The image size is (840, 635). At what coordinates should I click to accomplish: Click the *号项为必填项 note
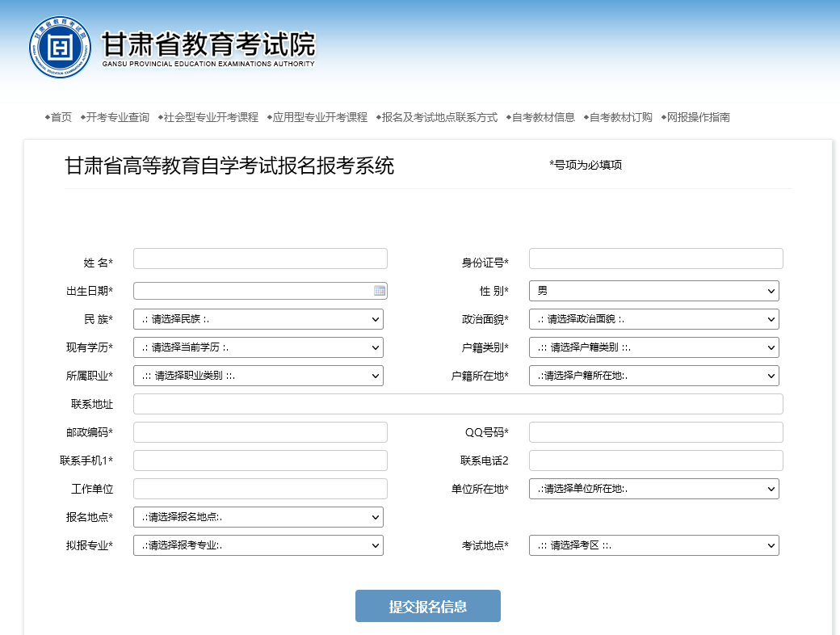(x=586, y=165)
